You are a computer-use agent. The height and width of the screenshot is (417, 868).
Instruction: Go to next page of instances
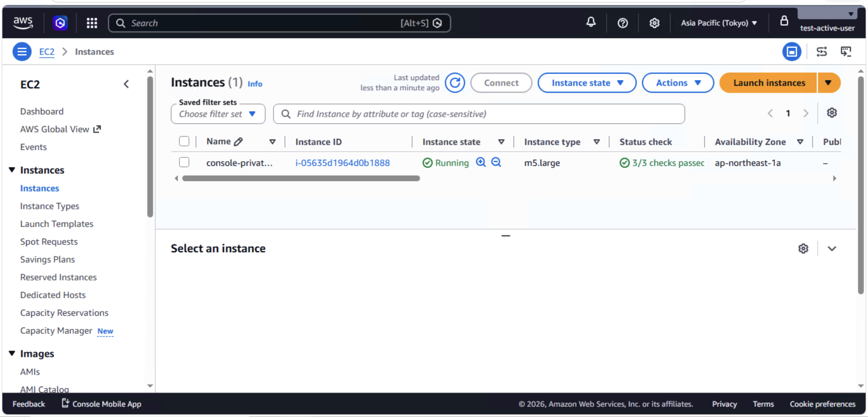806,113
